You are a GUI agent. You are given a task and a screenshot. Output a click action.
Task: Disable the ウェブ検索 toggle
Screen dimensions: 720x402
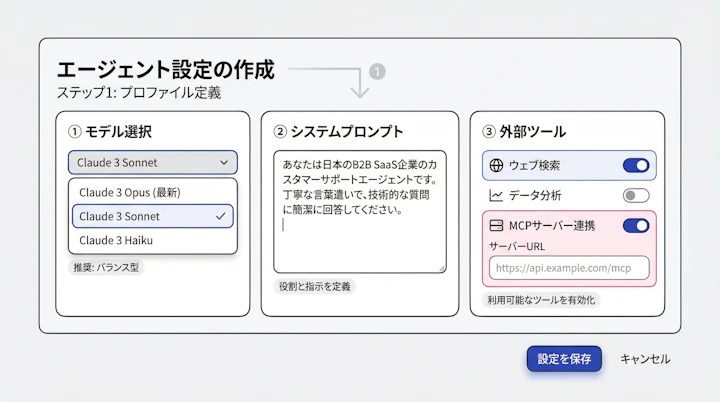pos(636,165)
